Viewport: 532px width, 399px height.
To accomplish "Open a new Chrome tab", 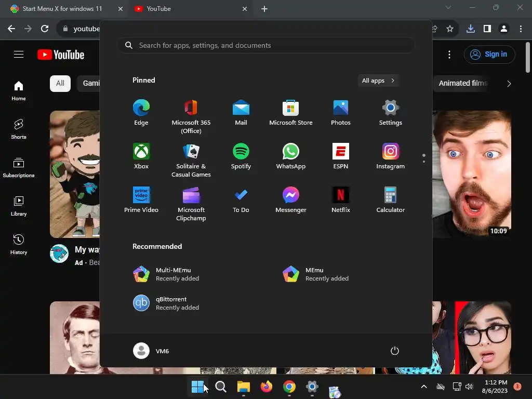I will click(264, 9).
